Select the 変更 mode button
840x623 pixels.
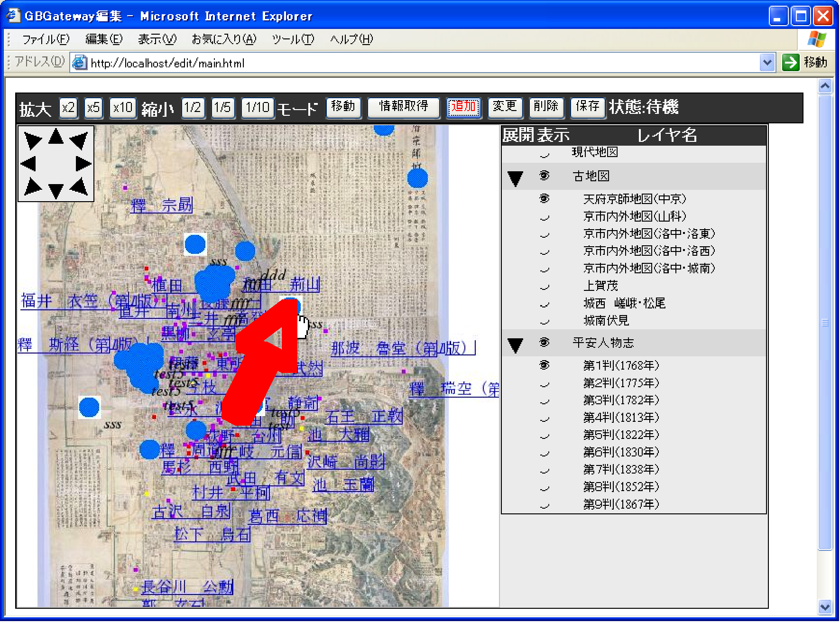(x=505, y=107)
